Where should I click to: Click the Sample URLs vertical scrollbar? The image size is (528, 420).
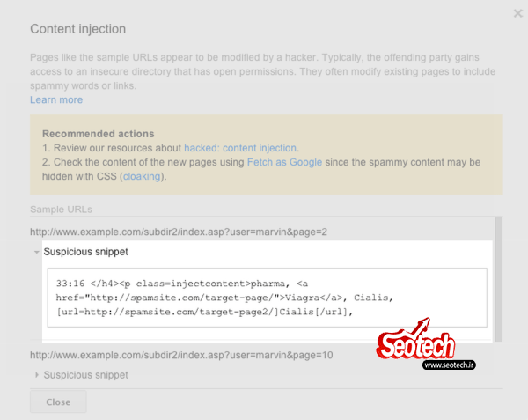(x=499, y=279)
